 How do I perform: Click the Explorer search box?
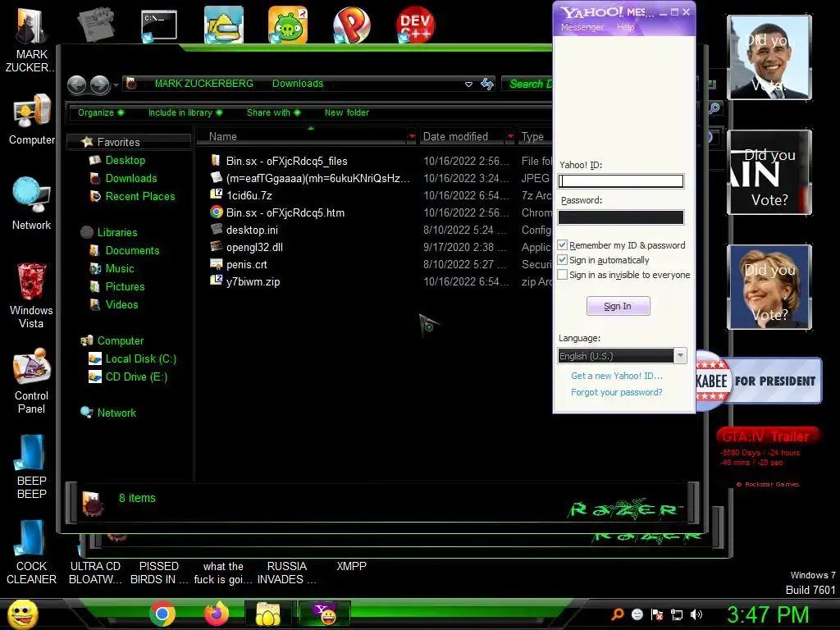pos(529,84)
